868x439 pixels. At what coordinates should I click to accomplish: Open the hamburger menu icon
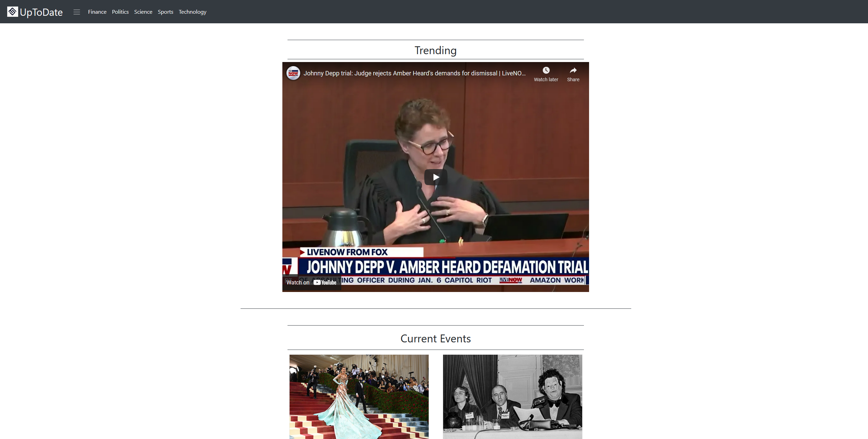(x=77, y=12)
